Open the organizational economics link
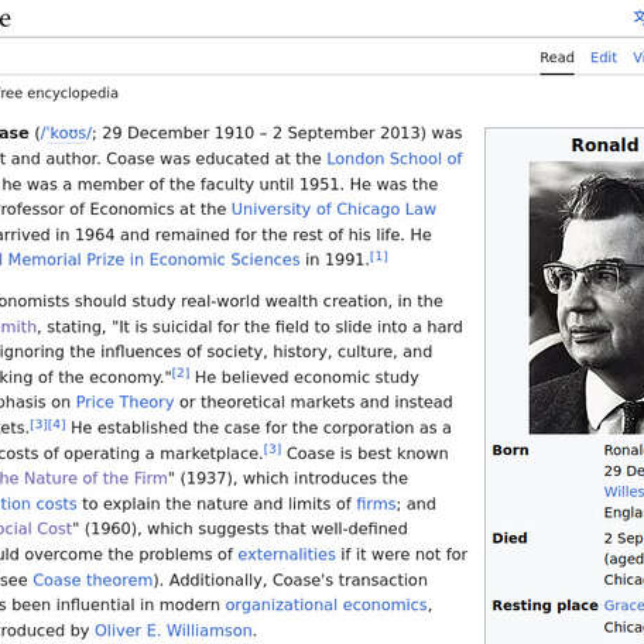 326,605
